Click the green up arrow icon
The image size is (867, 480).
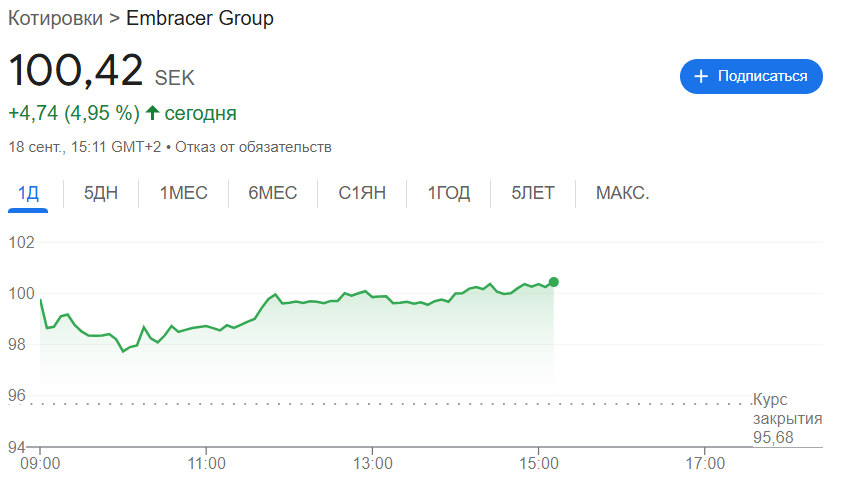click(x=152, y=112)
